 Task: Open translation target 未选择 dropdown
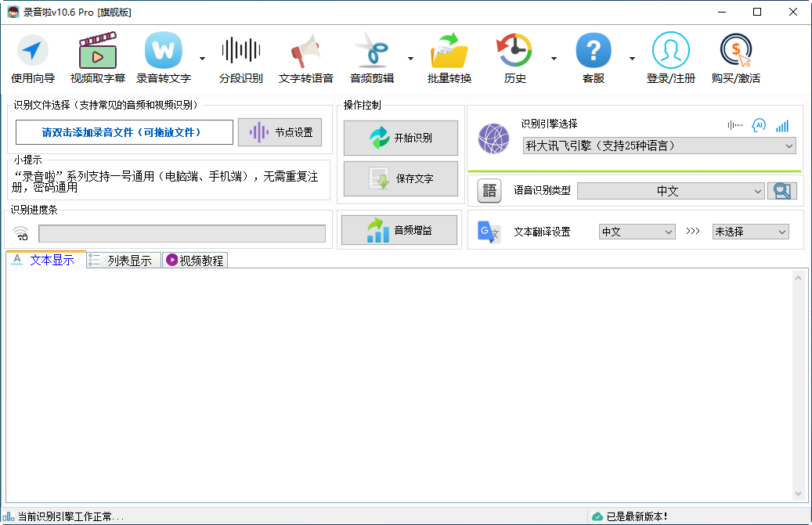(750, 232)
